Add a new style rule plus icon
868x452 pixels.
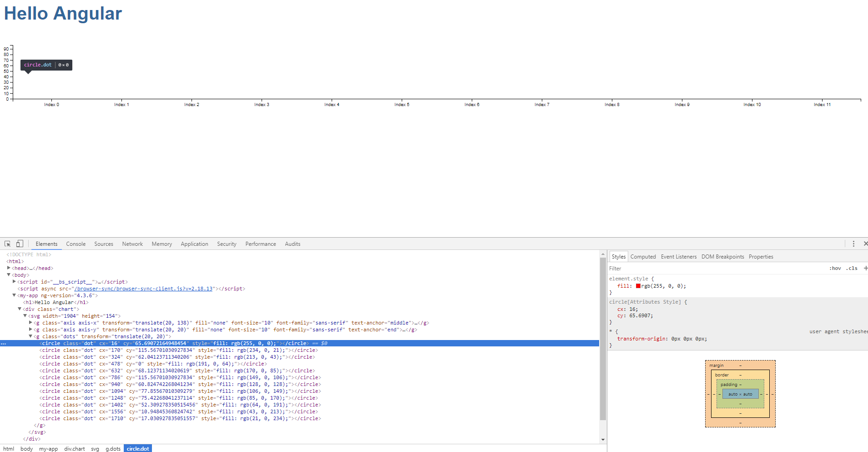point(865,269)
